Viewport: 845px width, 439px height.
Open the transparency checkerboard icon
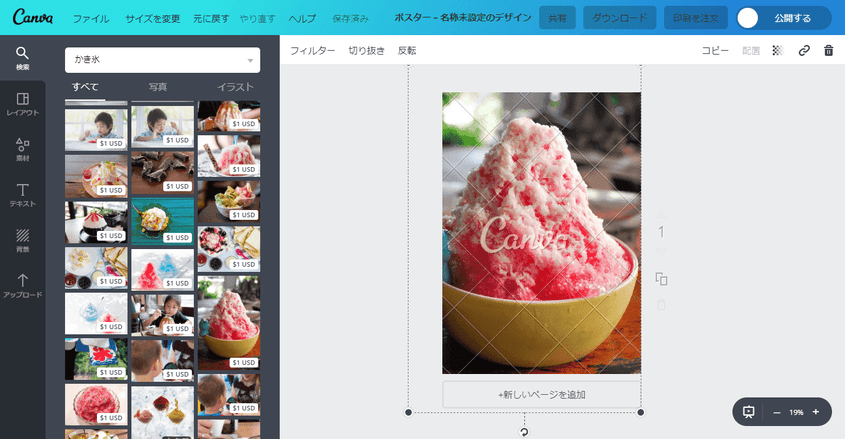point(778,50)
